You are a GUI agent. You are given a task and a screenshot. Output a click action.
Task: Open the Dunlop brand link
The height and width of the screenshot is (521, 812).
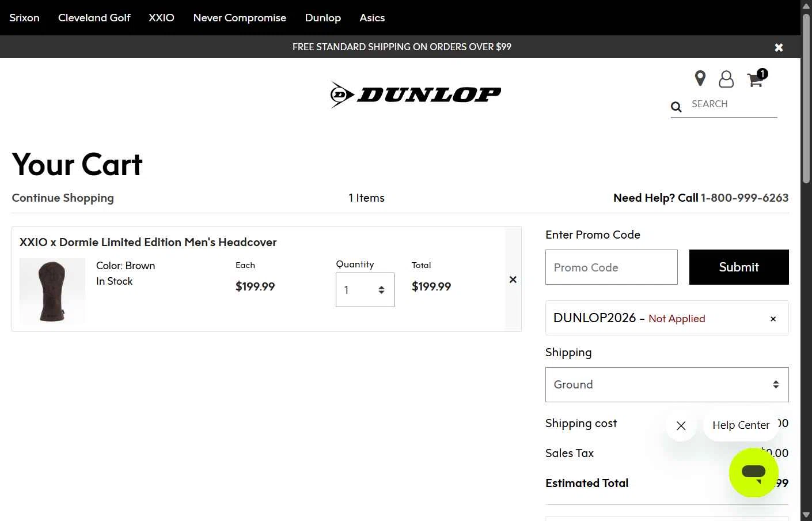[323, 18]
